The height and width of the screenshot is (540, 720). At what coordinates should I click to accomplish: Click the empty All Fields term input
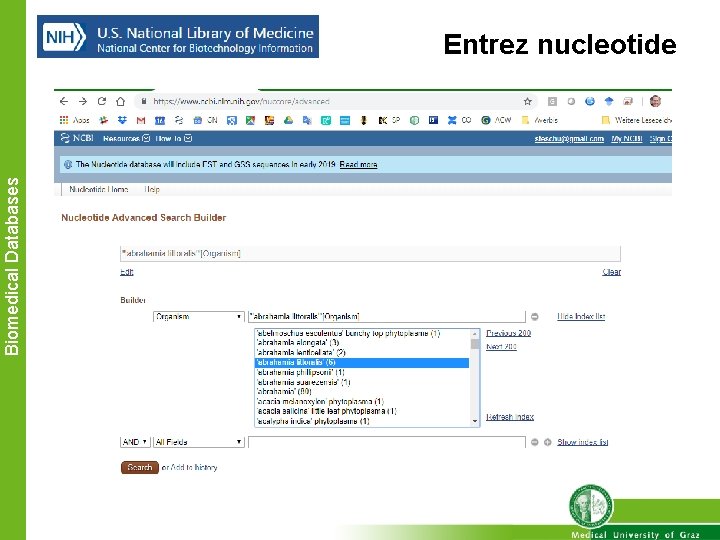(x=387, y=442)
